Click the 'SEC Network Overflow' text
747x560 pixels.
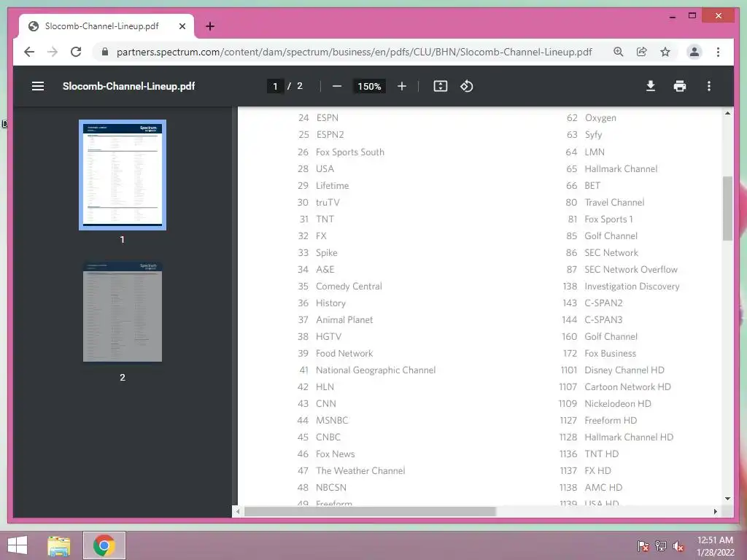631,270
